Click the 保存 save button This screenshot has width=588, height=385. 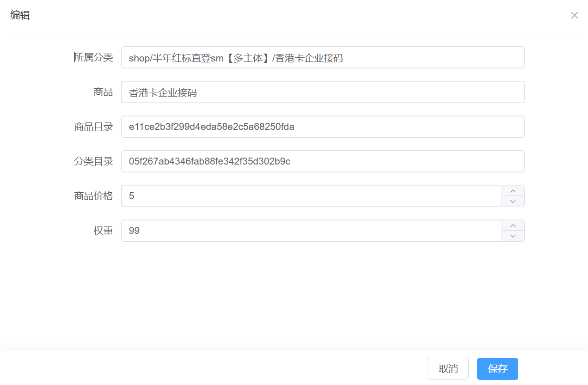[497, 369]
